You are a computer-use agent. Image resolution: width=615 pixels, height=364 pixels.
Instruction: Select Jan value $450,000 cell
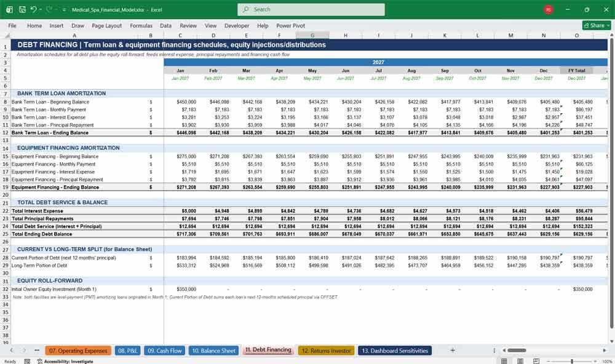[186, 102]
